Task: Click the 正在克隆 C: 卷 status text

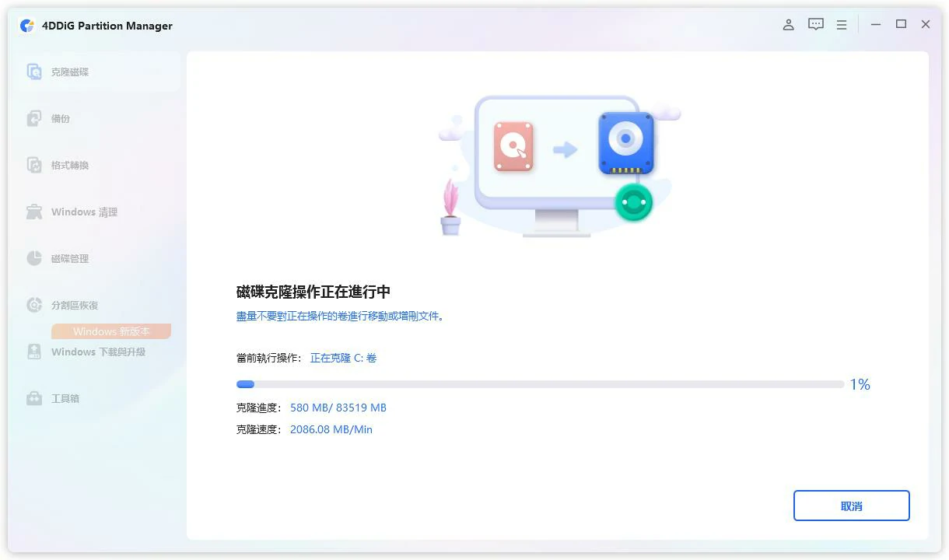Action: pos(343,358)
